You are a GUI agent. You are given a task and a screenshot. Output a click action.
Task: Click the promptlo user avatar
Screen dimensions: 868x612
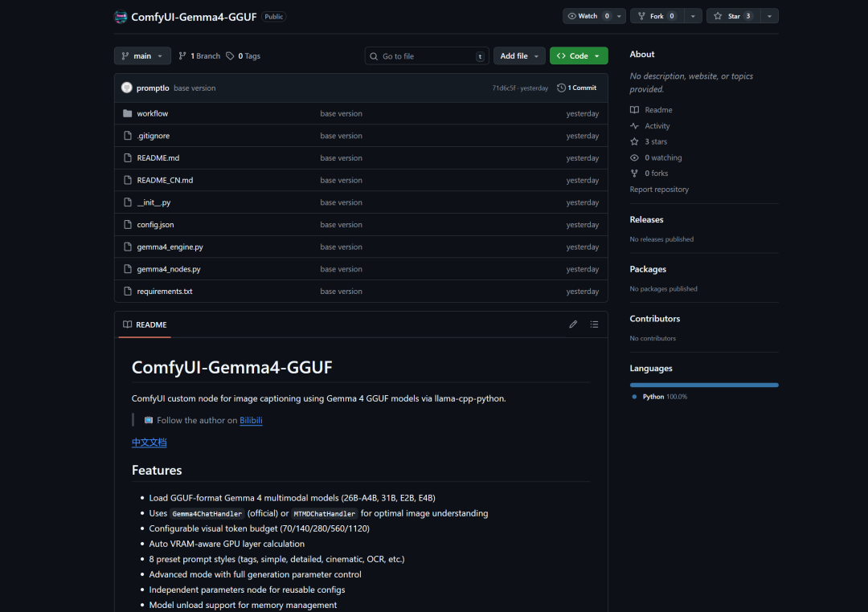point(127,88)
